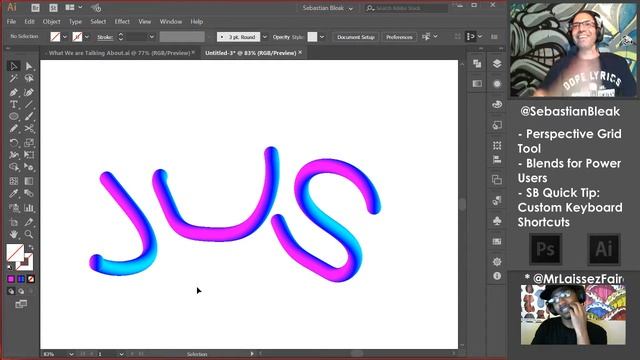The width and height of the screenshot is (640, 360).
Task: Open the zoom level dropdown in status bar
Action: pyautogui.click(x=71, y=354)
